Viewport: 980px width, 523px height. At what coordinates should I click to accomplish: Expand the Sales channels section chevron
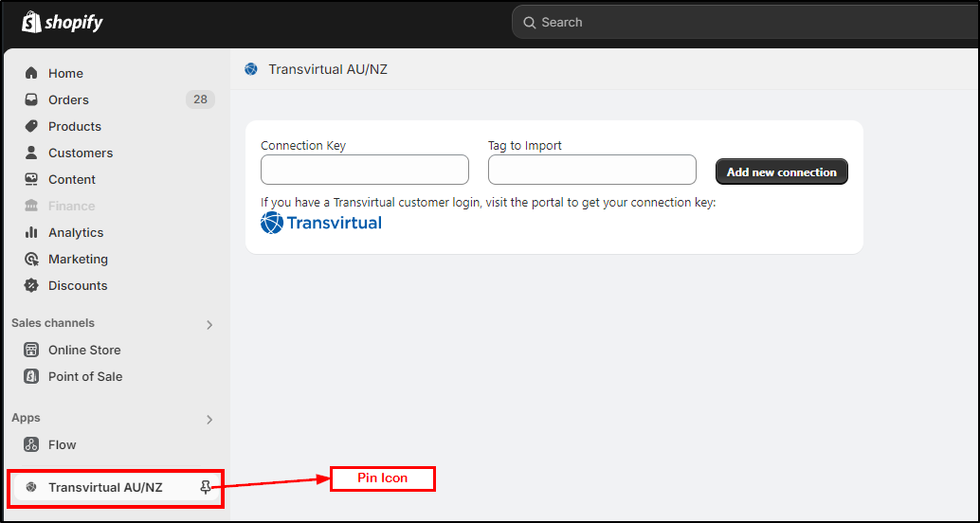[209, 324]
